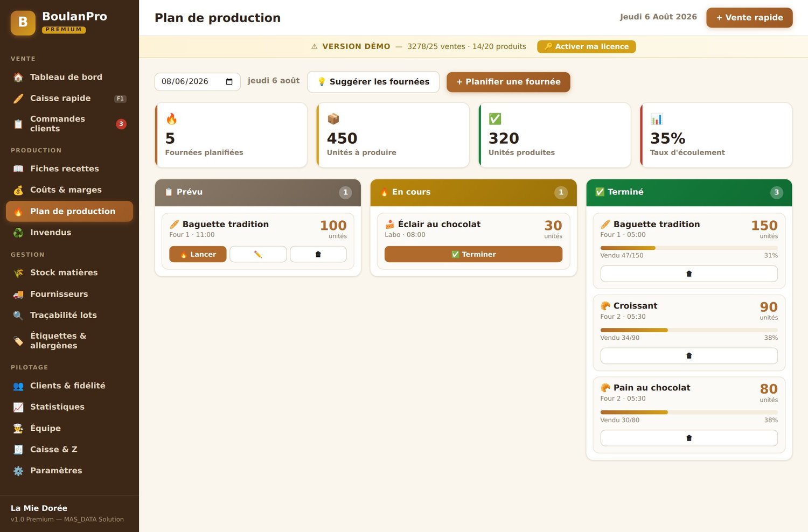The image size is (808, 532).
Task: Click the BoulanPro logo icon
Action: click(x=23, y=23)
